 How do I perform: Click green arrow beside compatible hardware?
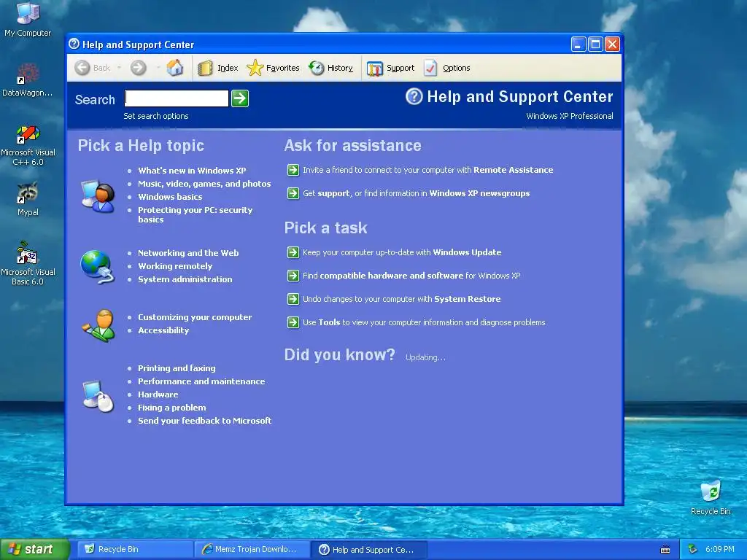pos(293,276)
